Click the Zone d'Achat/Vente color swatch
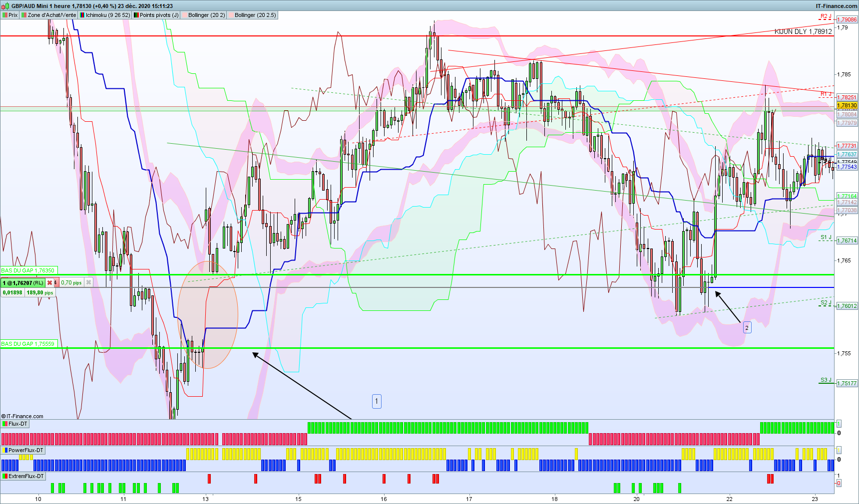Image resolution: width=859 pixels, height=504 pixels. 24,15
